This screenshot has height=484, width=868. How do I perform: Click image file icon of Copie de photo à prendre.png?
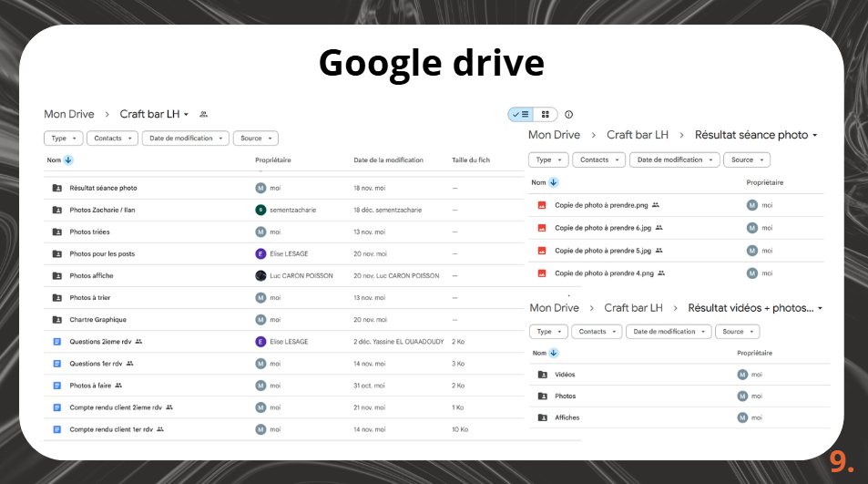click(541, 206)
